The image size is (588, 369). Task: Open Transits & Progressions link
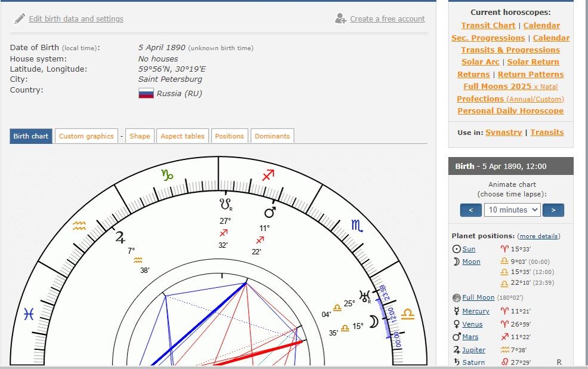point(510,50)
